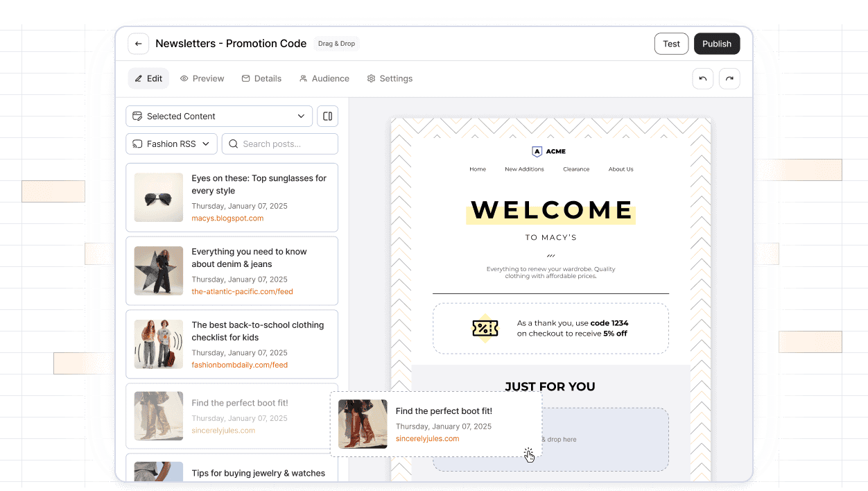This screenshot has width=868, height=491.
Task: Select the sunglasses post thumbnail
Action: (159, 198)
